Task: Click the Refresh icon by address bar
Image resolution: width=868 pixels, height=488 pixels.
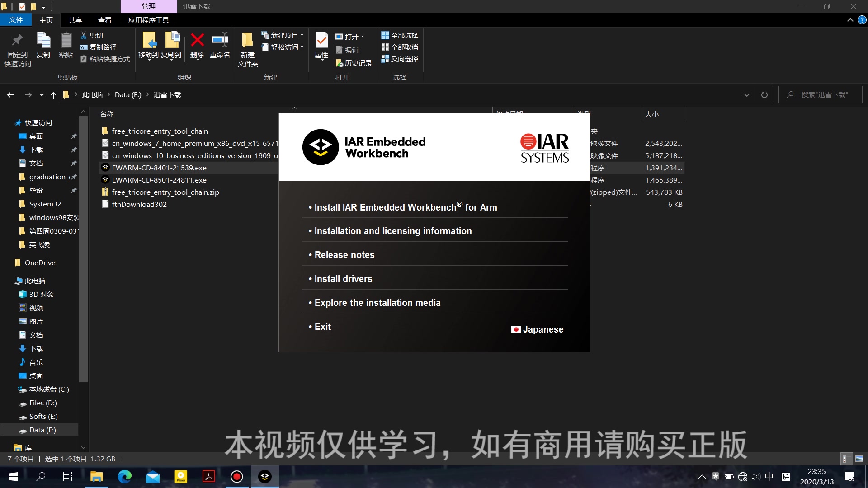Action: click(x=764, y=95)
